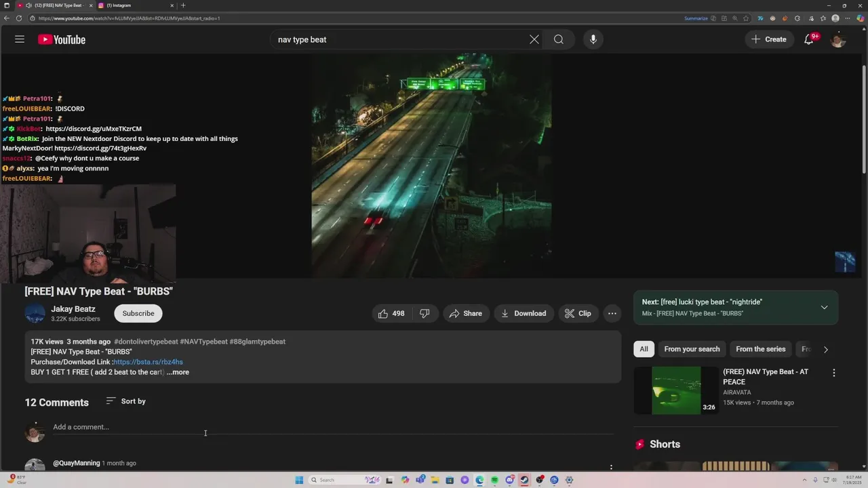Open the comments Sort by menu
Screen dimensions: 868x488
point(126,401)
